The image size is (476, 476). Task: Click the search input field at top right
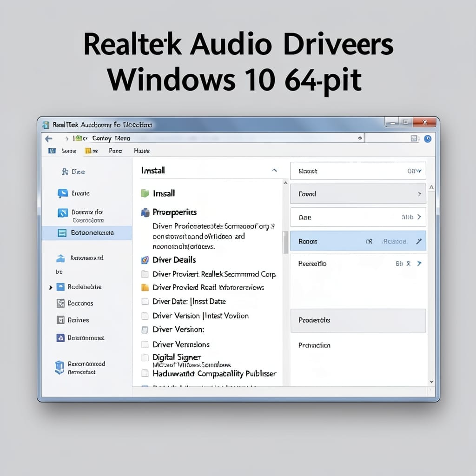(x=387, y=139)
